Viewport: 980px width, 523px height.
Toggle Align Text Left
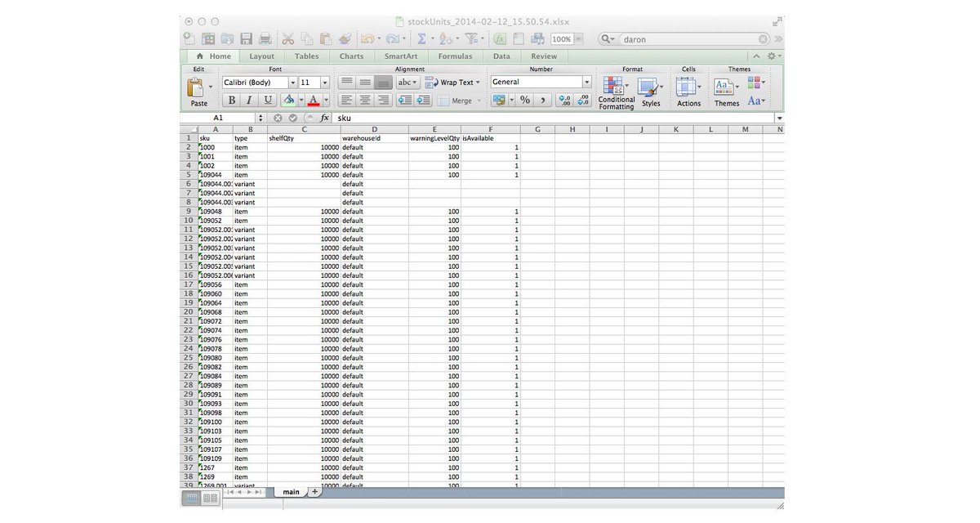tap(347, 100)
